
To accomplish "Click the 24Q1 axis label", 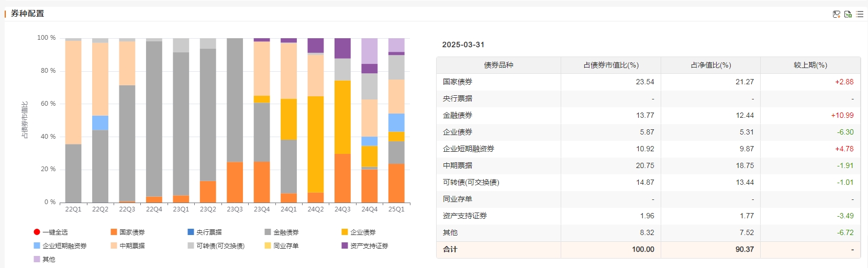I will click(289, 209).
